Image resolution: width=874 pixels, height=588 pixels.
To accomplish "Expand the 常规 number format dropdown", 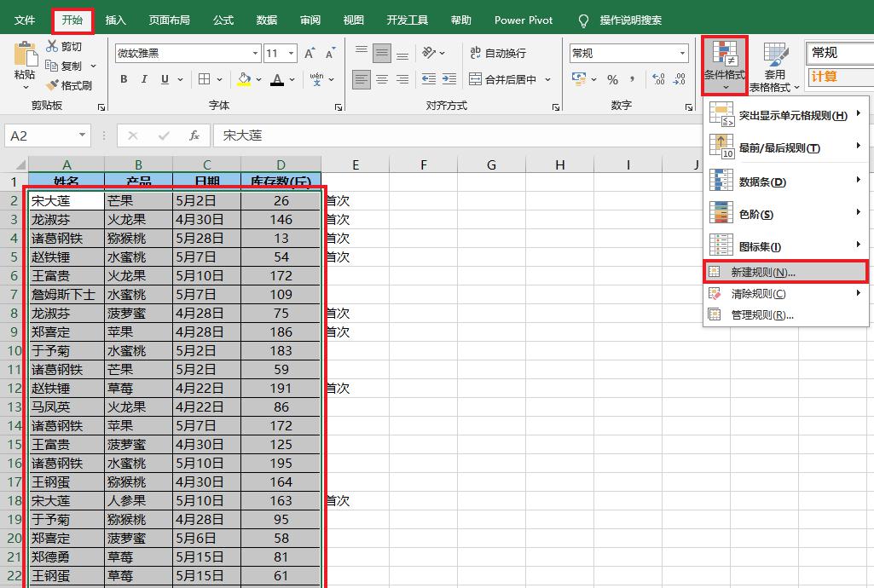I will point(682,54).
